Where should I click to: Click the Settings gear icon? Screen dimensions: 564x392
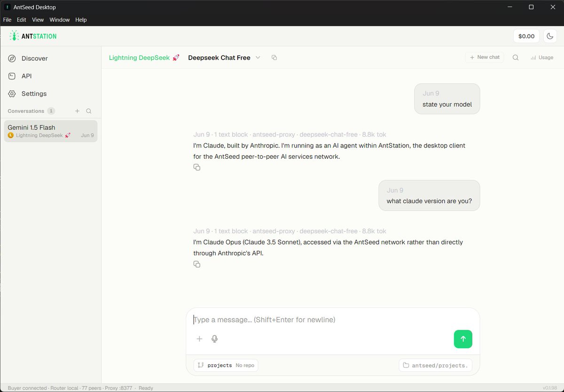tap(12, 93)
